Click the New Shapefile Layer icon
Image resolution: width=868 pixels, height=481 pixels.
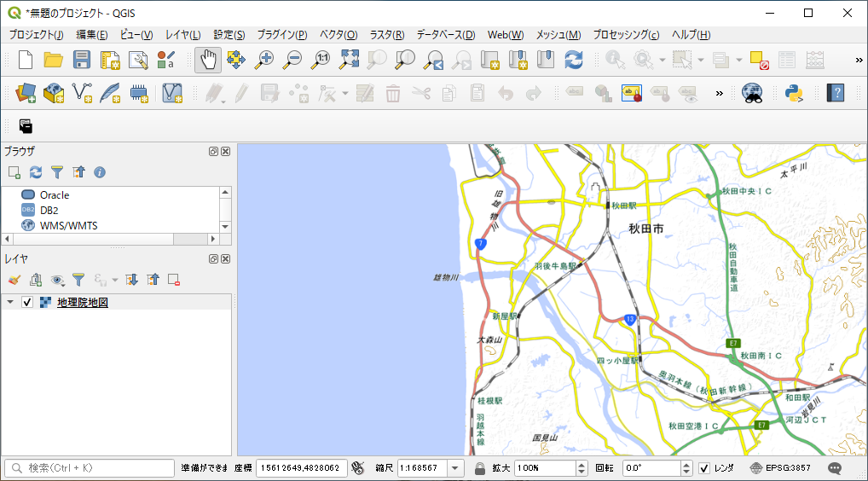click(82, 93)
